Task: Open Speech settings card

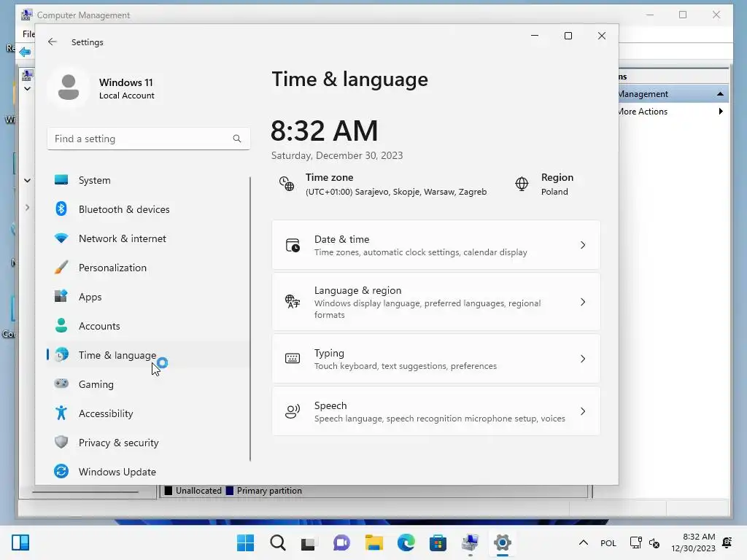Action: tap(436, 411)
